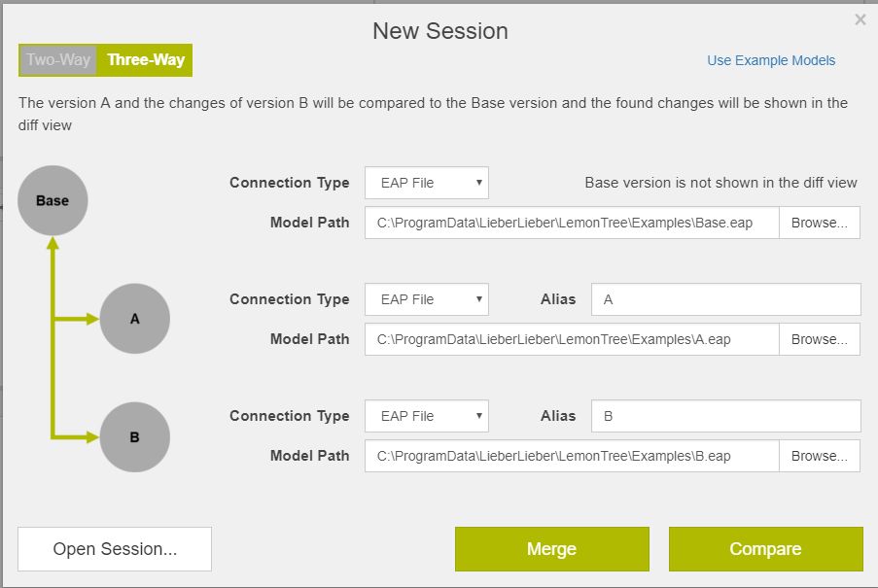Image resolution: width=878 pixels, height=588 pixels.
Task: Click the Compare button
Action: [765, 548]
